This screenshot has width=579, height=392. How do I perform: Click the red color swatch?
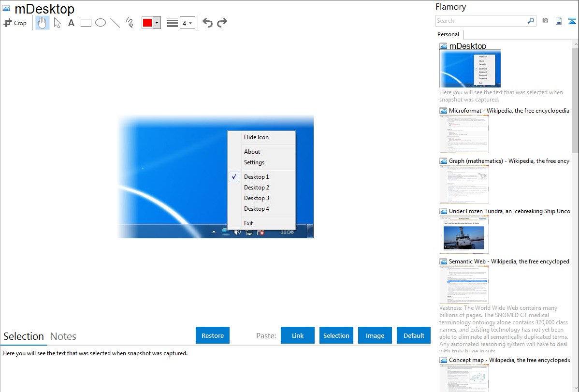click(x=147, y=23)
